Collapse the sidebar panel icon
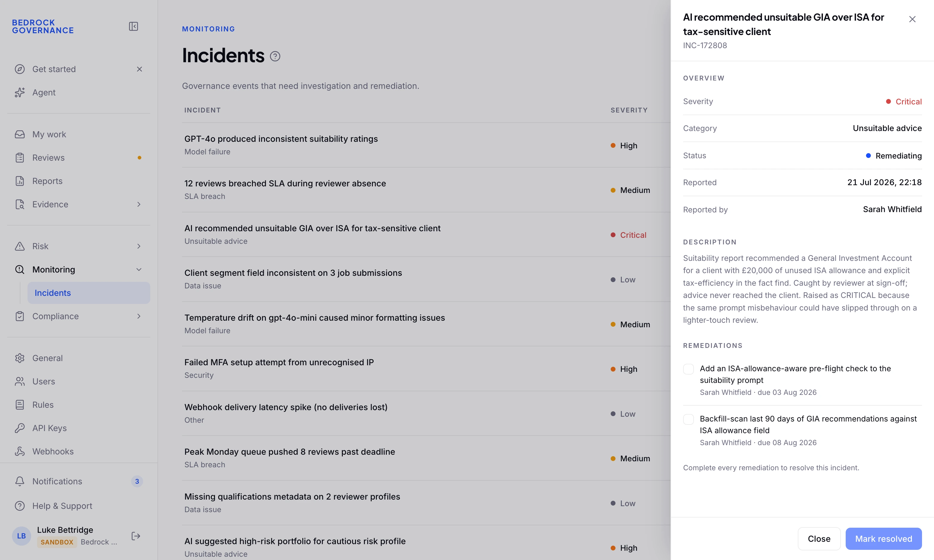The width and height of the screenshot is (934, 560). click(x=133, y=26)
